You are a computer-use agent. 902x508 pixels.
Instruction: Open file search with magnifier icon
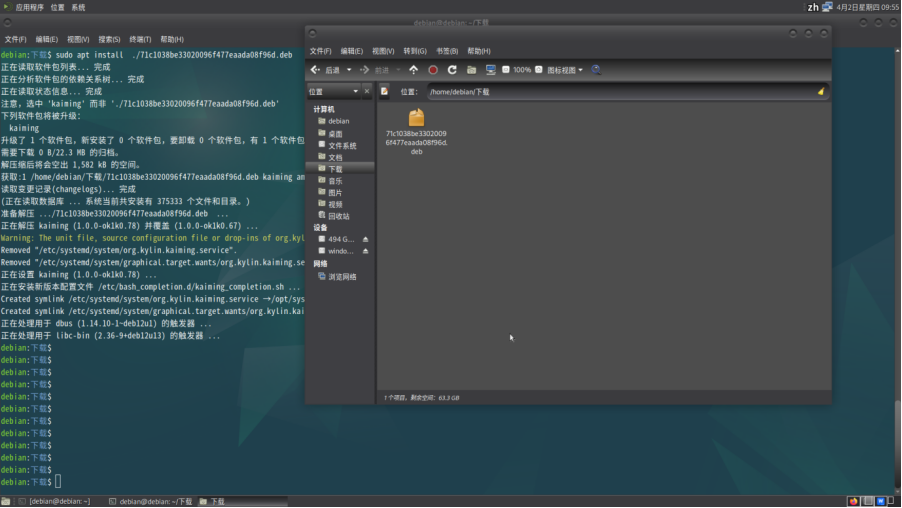click(x=596, y=70)
